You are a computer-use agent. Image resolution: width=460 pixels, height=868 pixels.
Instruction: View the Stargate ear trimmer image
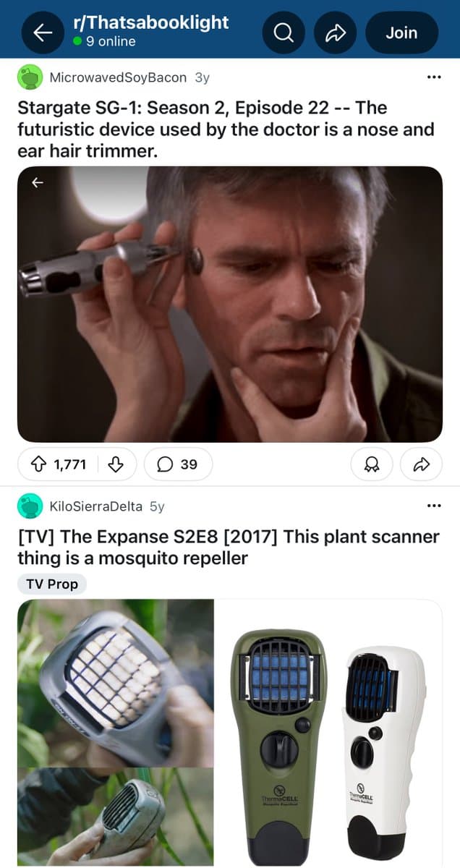230,304
